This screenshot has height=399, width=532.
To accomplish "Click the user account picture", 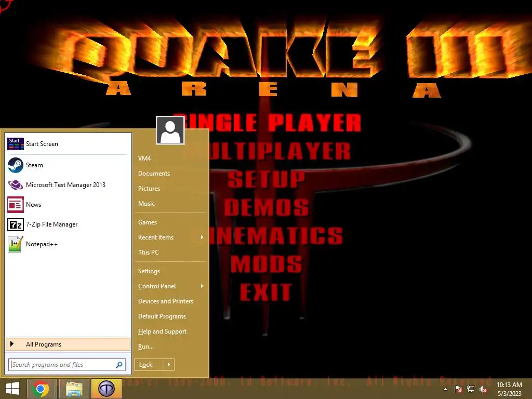I will coord(170,130).
